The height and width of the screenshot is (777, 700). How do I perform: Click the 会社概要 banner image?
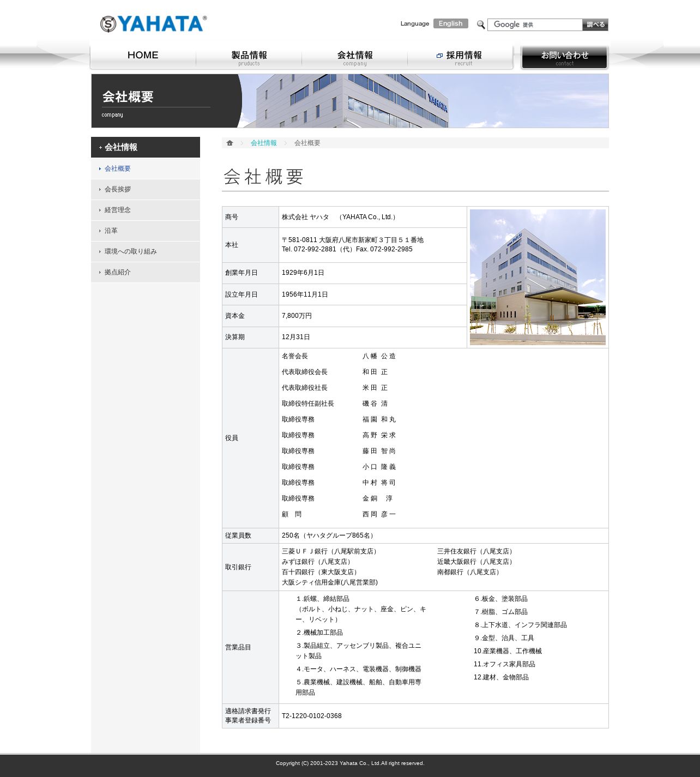(x=350, y=101)
